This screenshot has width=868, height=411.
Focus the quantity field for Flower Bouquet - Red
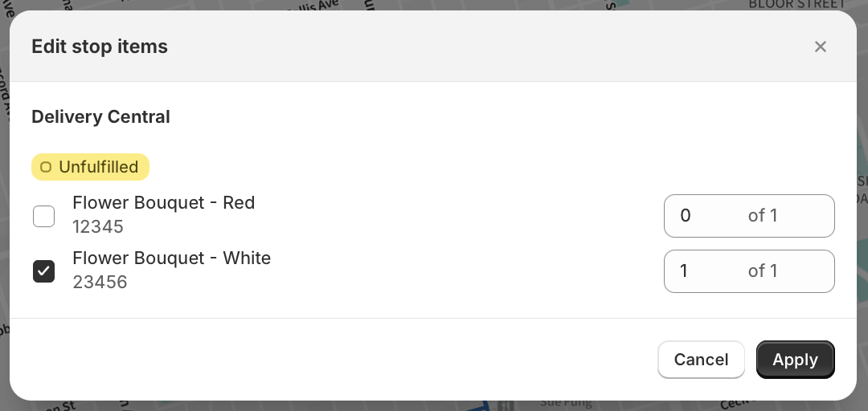[749, 216]
